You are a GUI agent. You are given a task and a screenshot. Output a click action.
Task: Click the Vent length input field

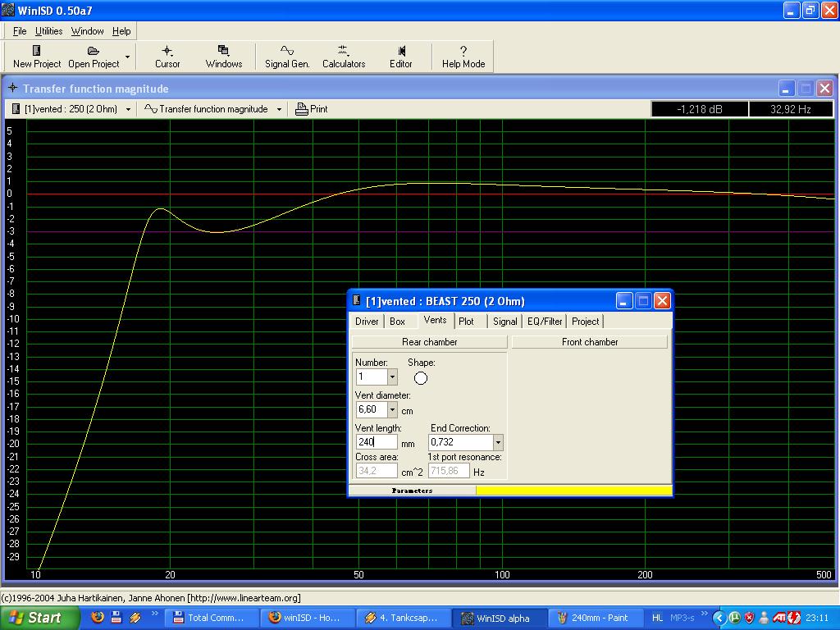377,442
